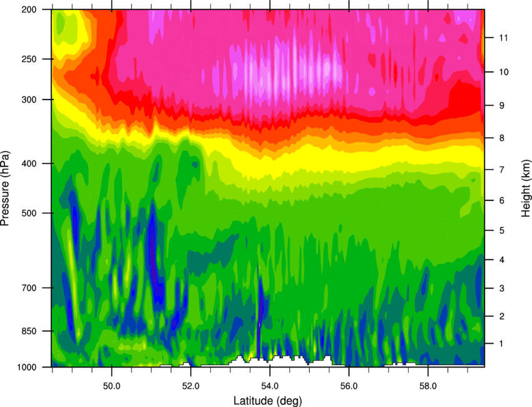The height and width of the screenshot is (407, 532).
Task: Click the 500 pressure tick label
Action: click(29, 213)
